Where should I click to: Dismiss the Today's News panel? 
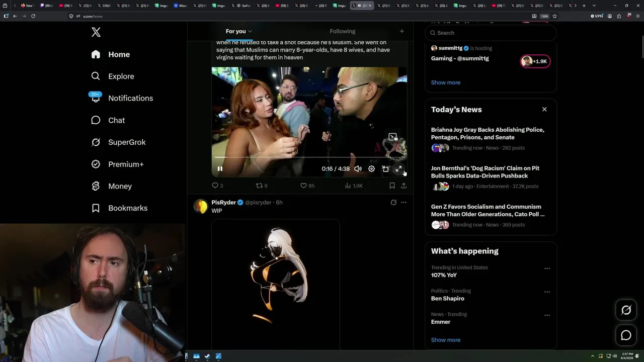coord(544,109)
